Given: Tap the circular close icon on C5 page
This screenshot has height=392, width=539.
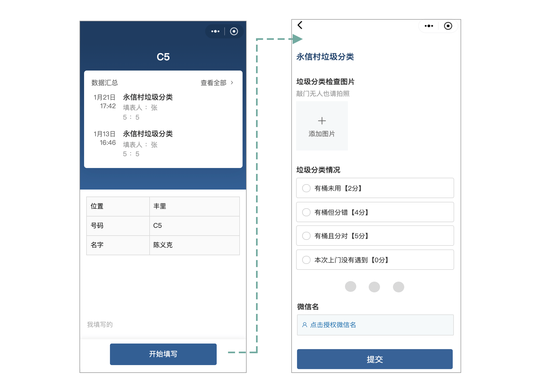Looking at the screenshot, I should (x=234, y=31).
